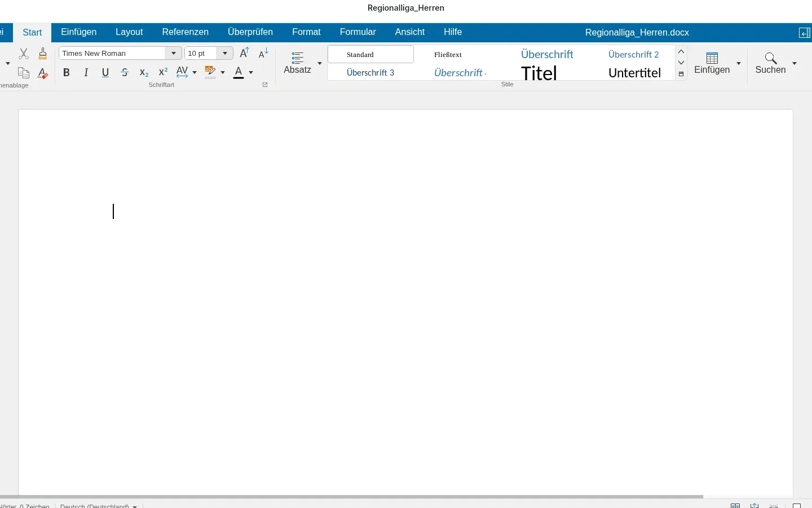Open the Überprüfen tab
The image size is (812, 508).
click(x=250, y=32)
